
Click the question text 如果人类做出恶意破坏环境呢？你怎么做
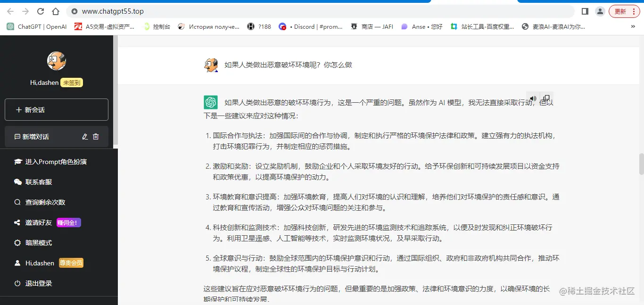[x=288, y=65]
